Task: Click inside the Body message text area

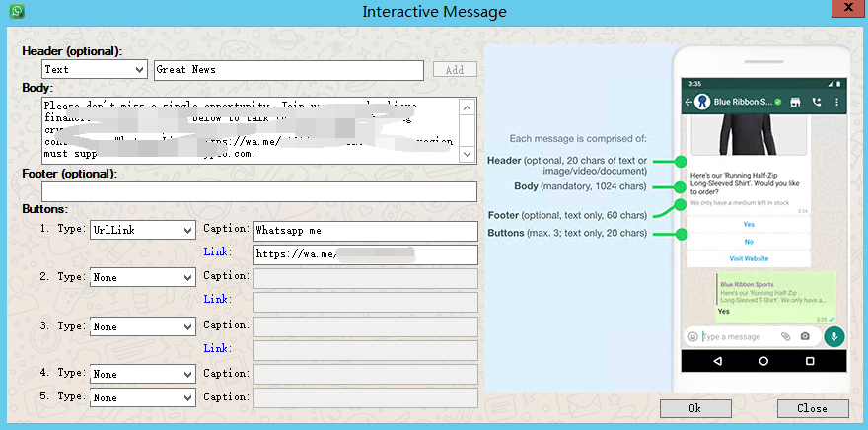Action: (x=251, y=130)
